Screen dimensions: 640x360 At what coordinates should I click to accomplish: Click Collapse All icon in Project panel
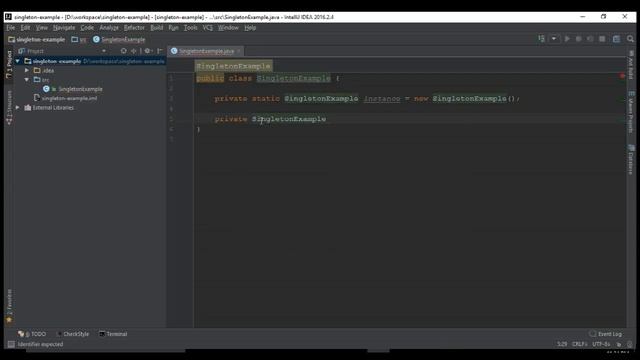pos(133,51)
